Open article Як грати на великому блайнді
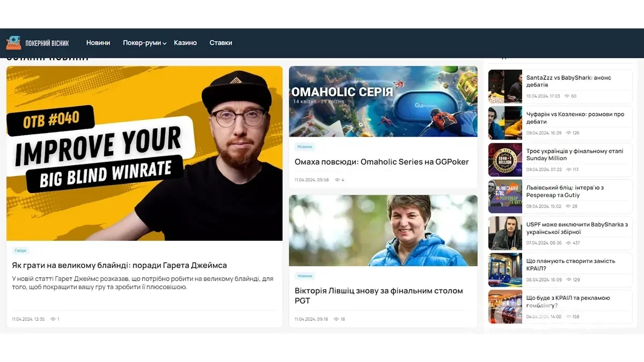 click(119, 265)
